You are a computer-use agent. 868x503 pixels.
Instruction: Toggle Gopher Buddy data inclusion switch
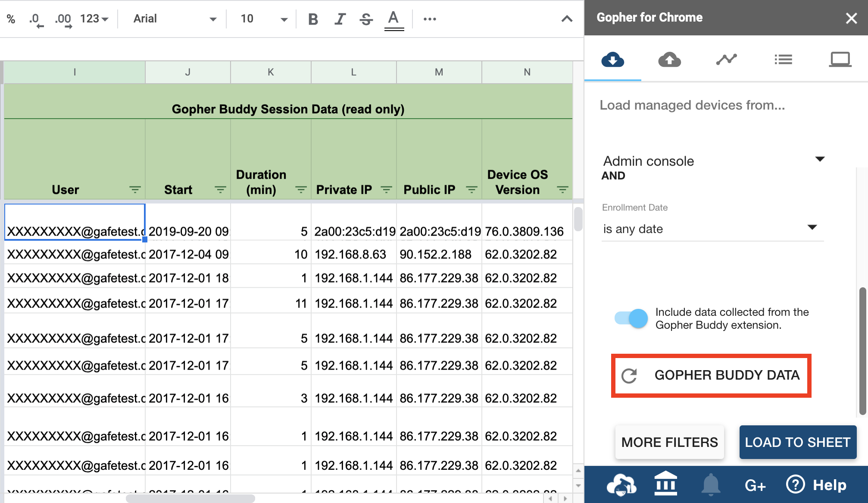(x=631, y=319)
